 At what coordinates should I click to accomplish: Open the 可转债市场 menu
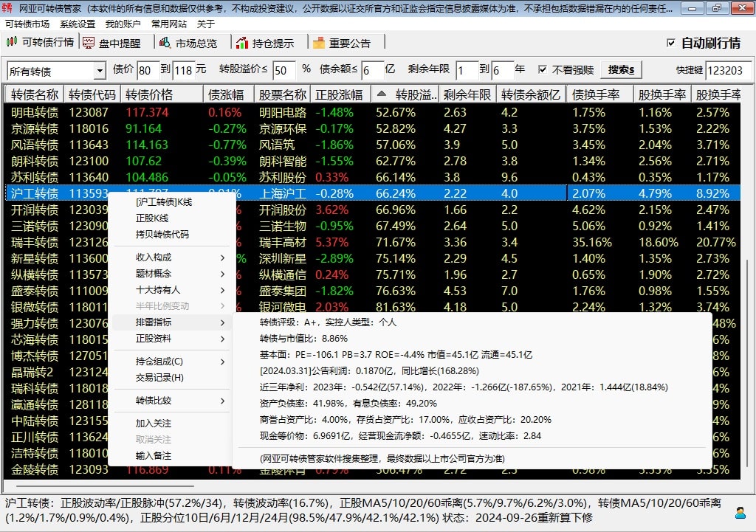(x=27, y=24)
